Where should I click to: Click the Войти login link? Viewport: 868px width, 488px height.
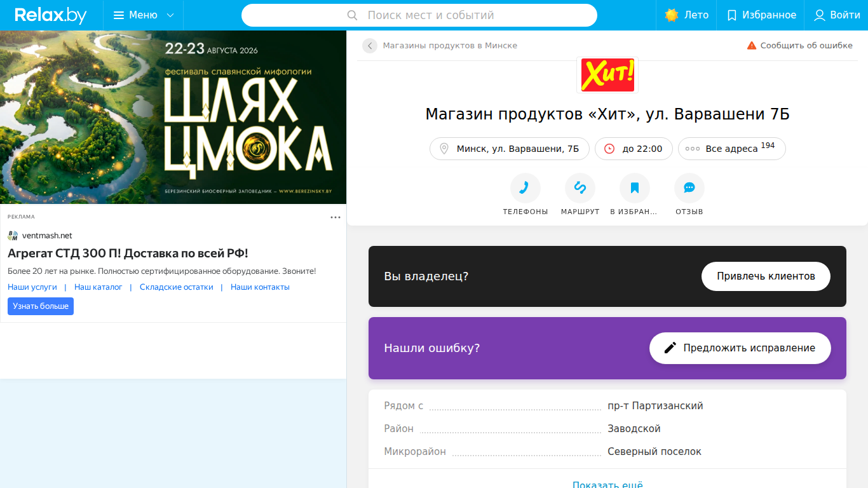[x=837, y=15]
